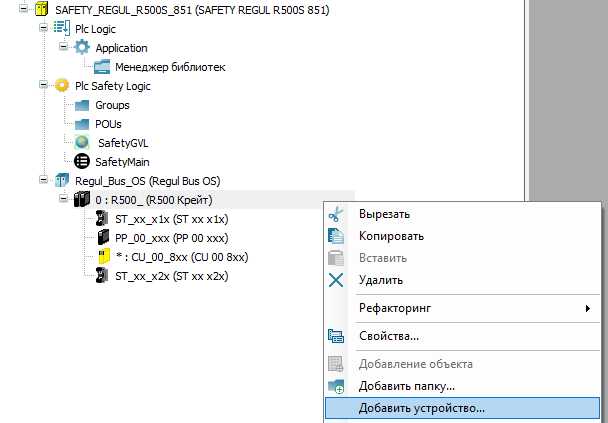Click the scissors icon beside Вырезать

click(336, 214)
